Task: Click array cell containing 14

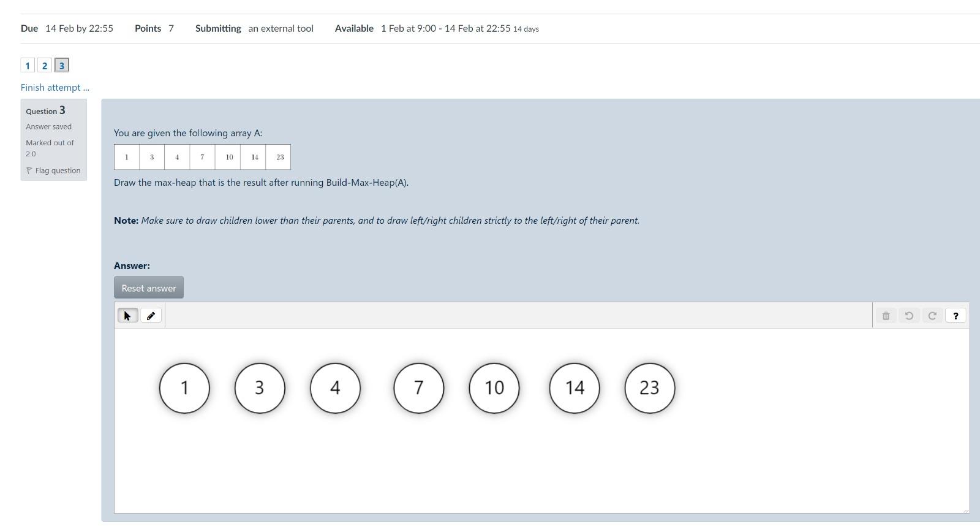Action: (x=254, y=157)
